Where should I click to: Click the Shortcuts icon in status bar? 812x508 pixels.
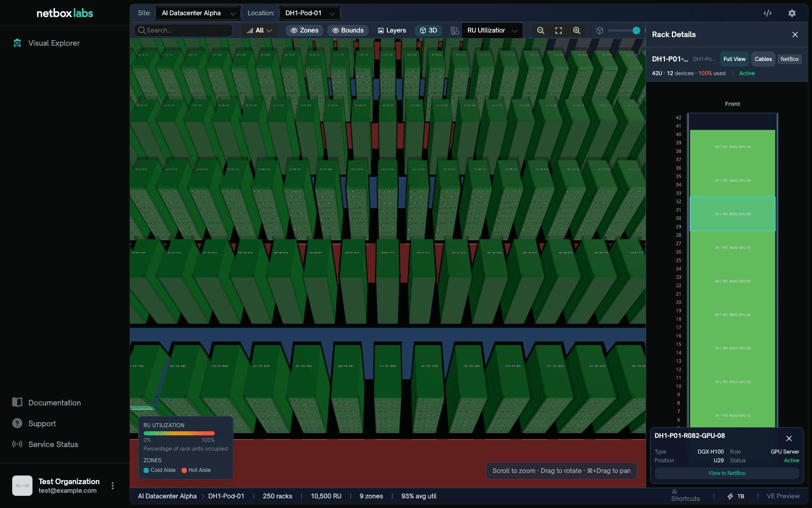pyautogui.click(x=674, y=492)
